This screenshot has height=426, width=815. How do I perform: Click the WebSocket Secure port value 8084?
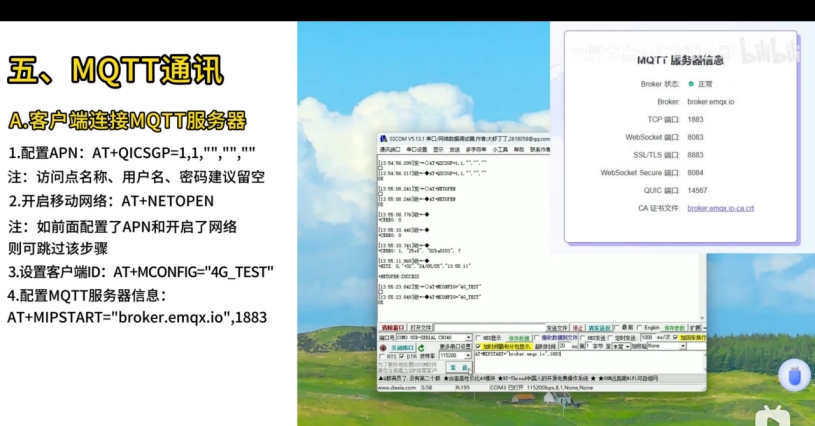coord(695,172)
